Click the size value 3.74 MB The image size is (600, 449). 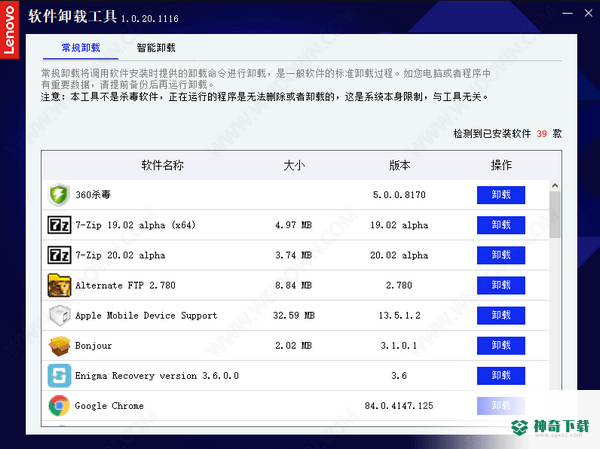(x=293, y=255)
